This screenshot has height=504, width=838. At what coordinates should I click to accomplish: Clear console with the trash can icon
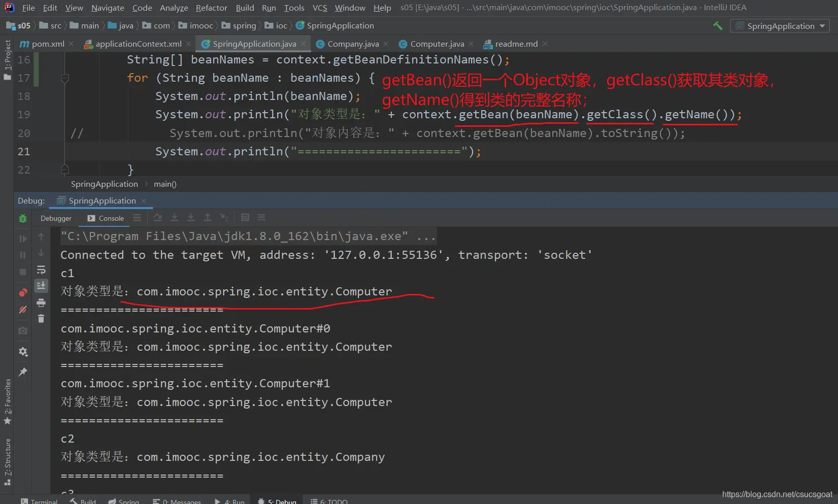point(41,319)
